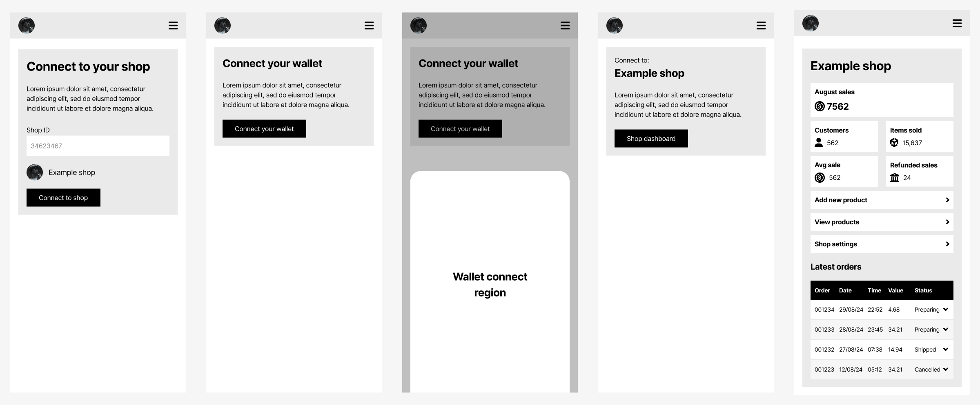Screen dimensions: 980x405
Task: Open Cancelled status dropdown for order 001223
Action: (x=946, y=370)
